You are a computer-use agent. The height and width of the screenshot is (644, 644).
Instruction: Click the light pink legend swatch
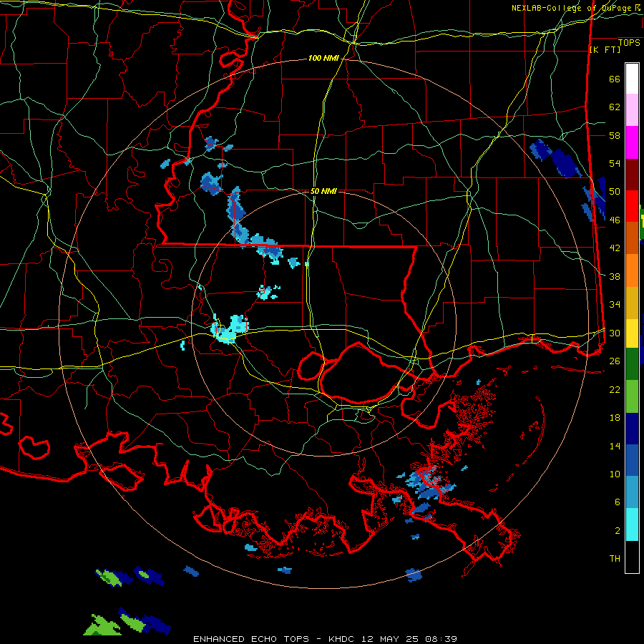tap(632, 110)
